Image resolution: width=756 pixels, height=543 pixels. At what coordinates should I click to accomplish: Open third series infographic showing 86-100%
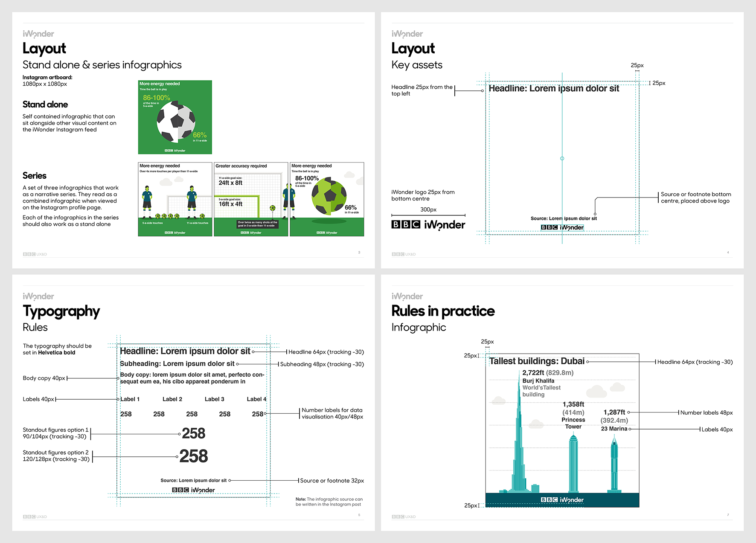pos(327,199)
